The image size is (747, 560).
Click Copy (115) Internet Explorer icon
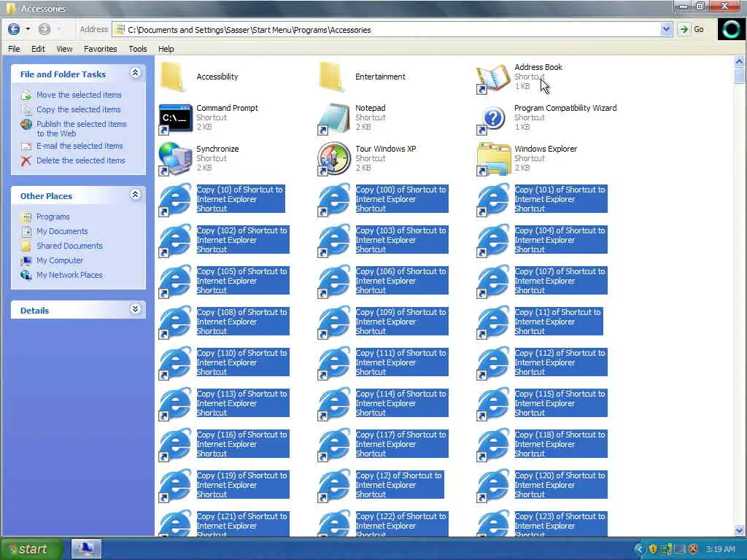[x=493, y=405]
